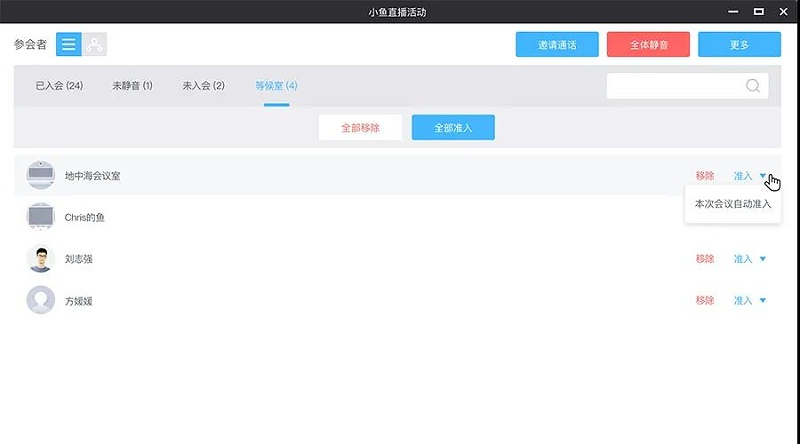Click Chris的鱼 device avatar
Viewport: 800px width, 444px height.
40,217
